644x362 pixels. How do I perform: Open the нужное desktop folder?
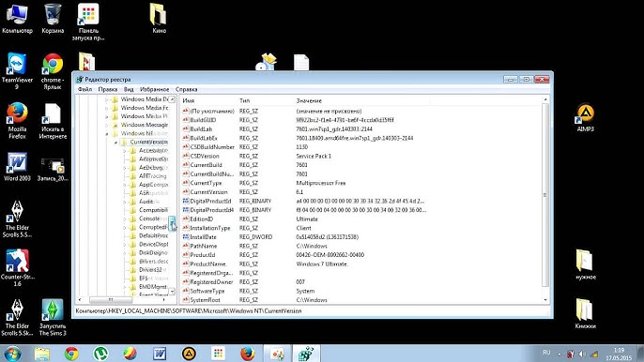pyautogui.click(x=585, y=264)
